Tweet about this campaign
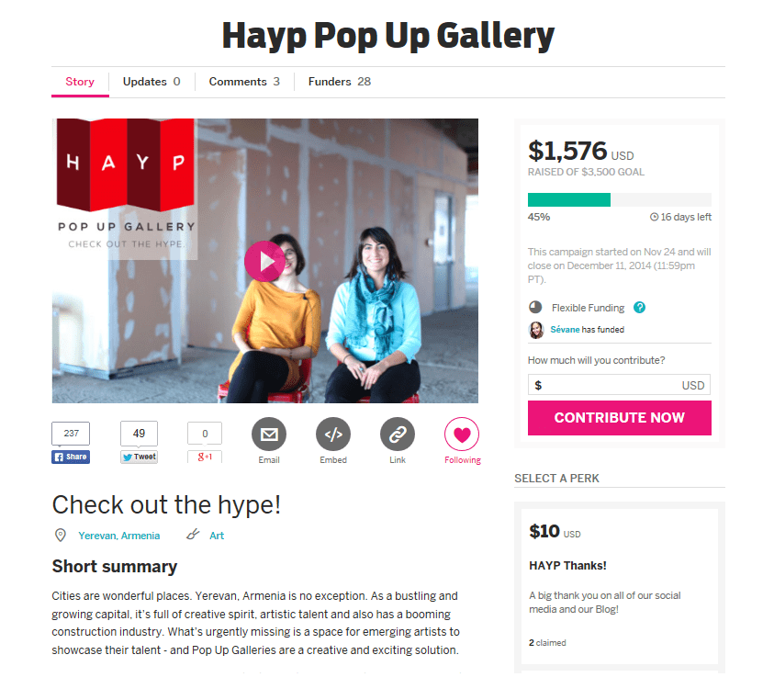This screenshot has width=774, height=700. pos(140,457)
